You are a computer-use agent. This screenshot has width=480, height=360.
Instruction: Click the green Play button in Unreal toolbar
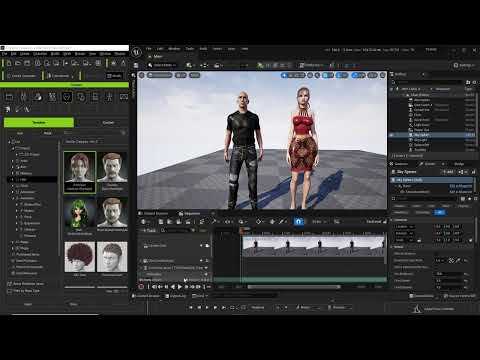tap(260, 65)
